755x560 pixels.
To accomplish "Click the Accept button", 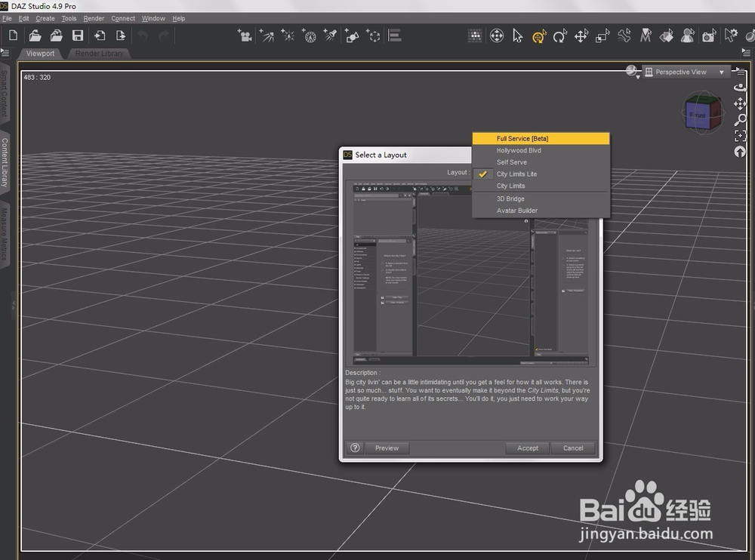I will tap(528, 448).
